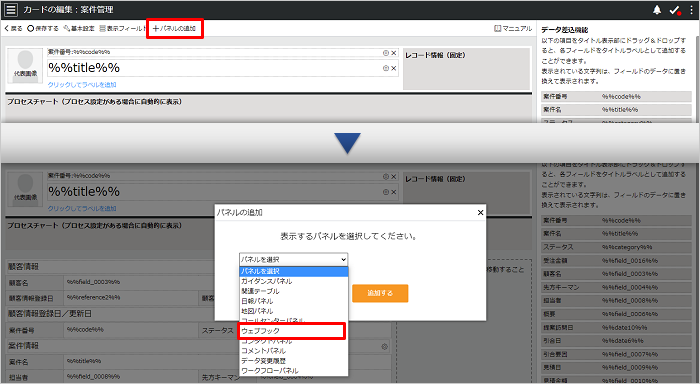Click the orange 追加する button
Viewport: 700px width, 384px height.
click(380, 293)
